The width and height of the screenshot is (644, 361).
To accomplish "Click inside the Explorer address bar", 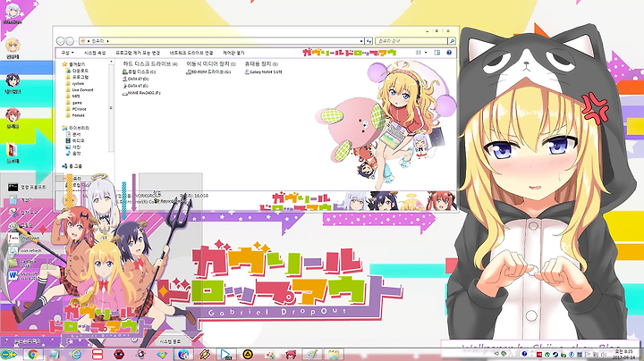I will (222, 41).
